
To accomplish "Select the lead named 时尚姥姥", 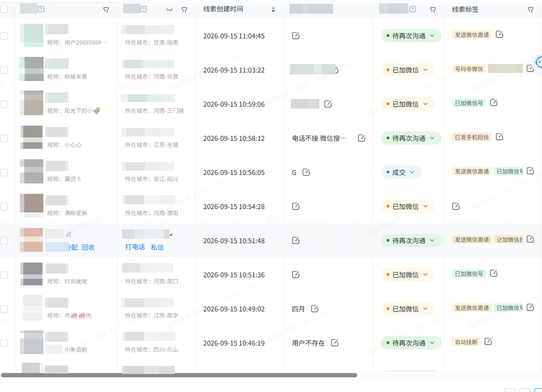I will coord(4,275).
